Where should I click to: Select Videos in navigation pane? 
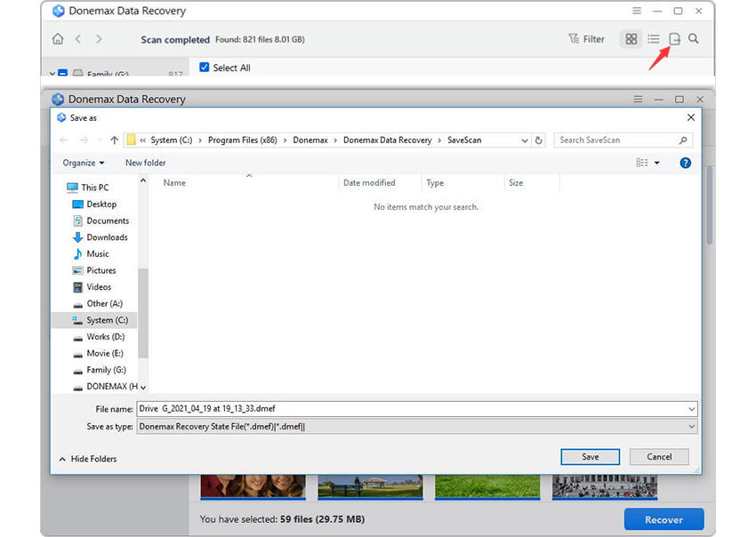(x=92, y=287)
